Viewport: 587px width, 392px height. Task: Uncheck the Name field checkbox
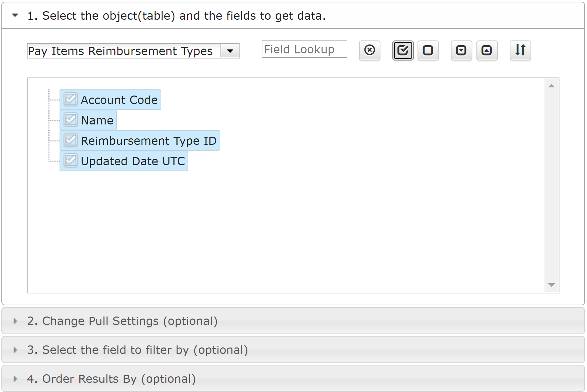coord(71,120)
